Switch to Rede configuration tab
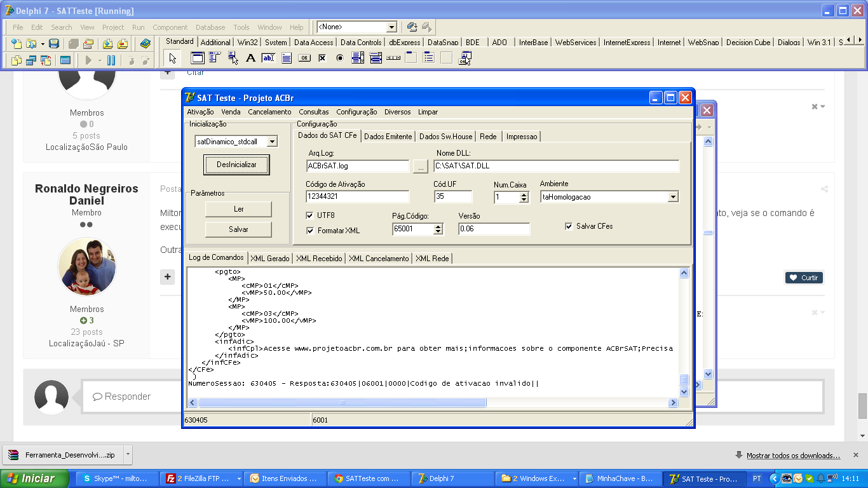The image size is (868, 488). tap(488, 137)
